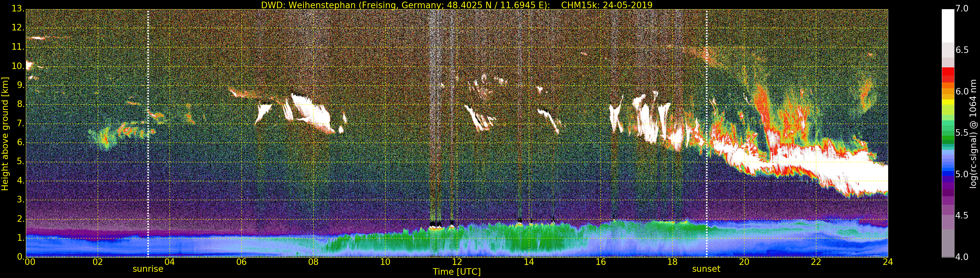Click the 5.5 tick label on the colorbar
The height and width of the screenshot is (278, 980).
pyautogui.click(x=962, y=133)
